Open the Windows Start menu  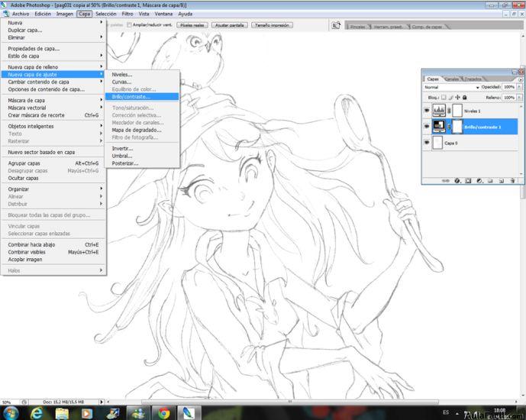(x=11, y=412)
